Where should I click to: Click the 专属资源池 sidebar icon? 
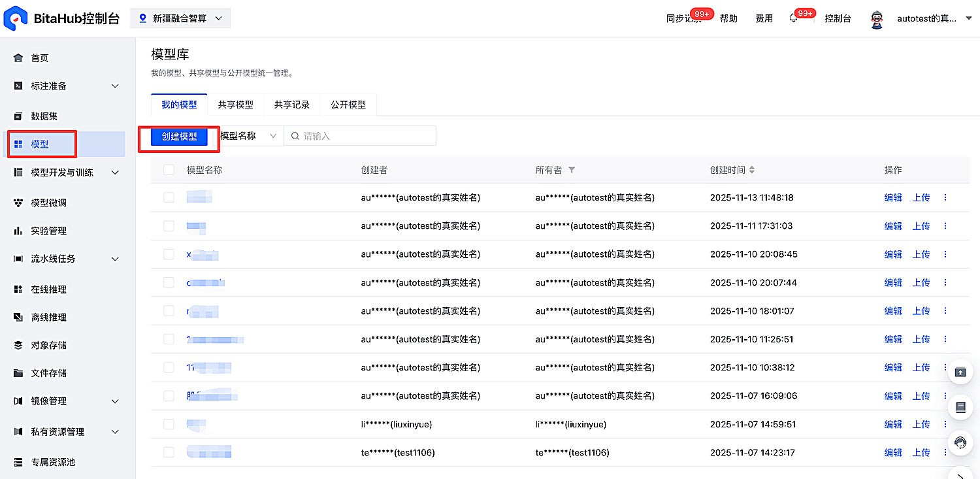[x=18, y=462]
